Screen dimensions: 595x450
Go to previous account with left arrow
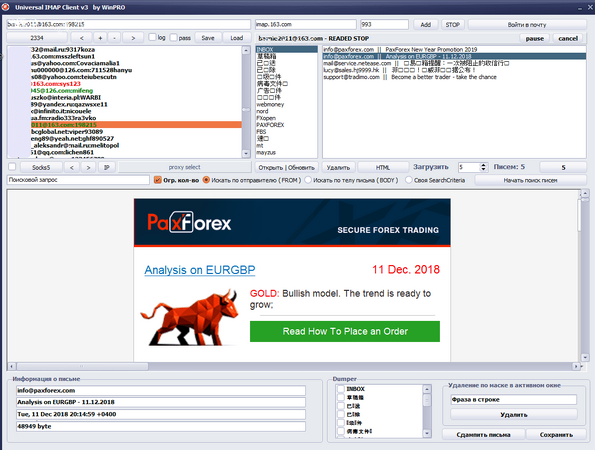pyautogui.click(x=82, y=38)
